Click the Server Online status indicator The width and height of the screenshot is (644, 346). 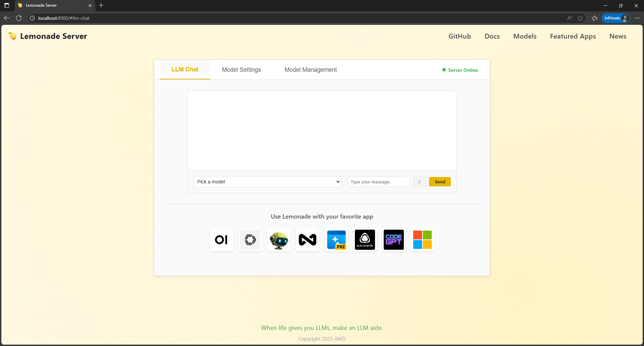tap(460, 70)
